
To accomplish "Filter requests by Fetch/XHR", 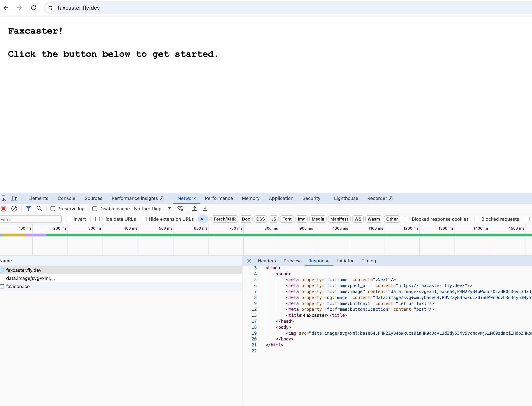I will click(x=225, y=219).
